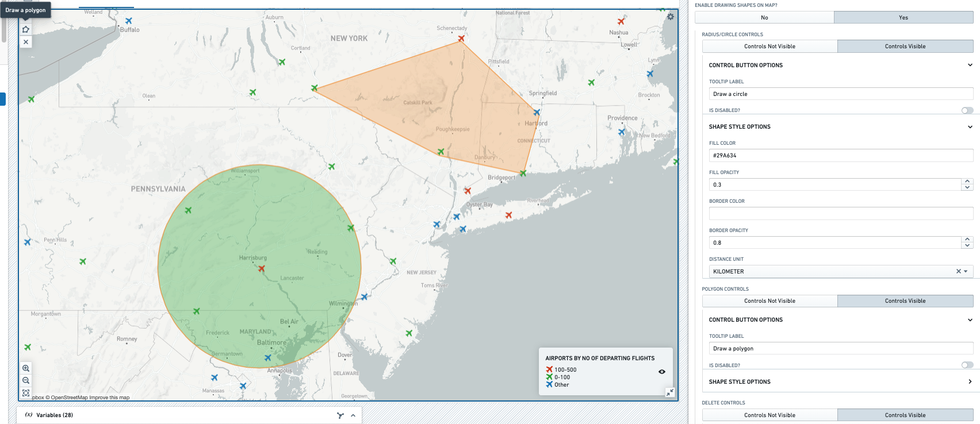Viewport: 980px width, 424px height.
Task: Click the blue airplane marker near Providence
Action: (x=621, y=132)
